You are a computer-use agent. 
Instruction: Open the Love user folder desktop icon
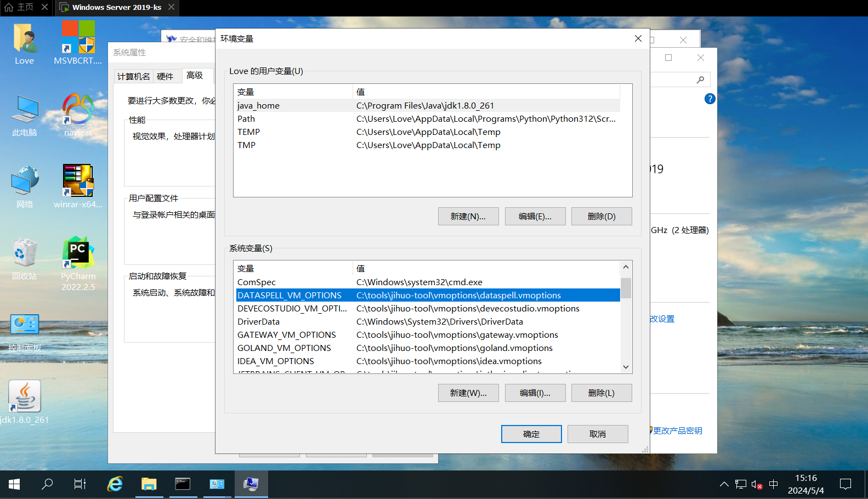(x=24, y=44)
